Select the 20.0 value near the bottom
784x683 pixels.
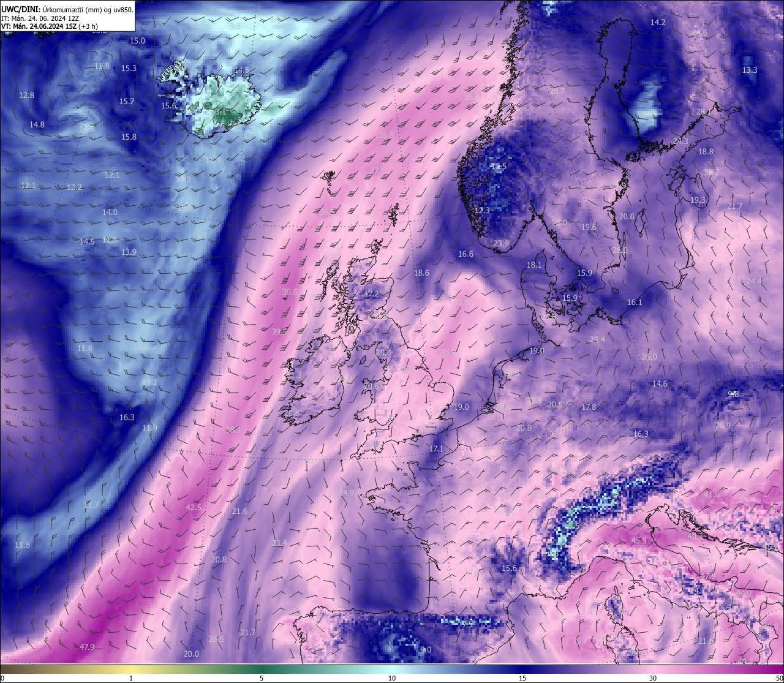tap(191, 654)
